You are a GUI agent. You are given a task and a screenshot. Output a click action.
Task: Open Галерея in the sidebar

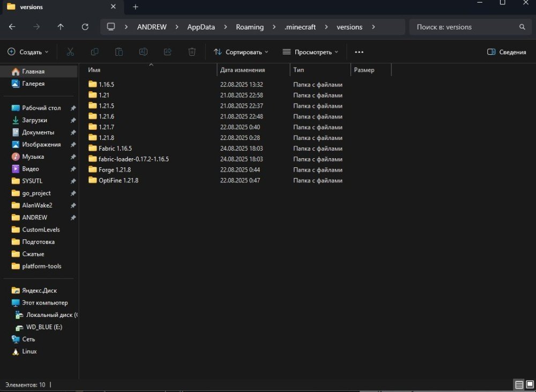tap(40, 84)
